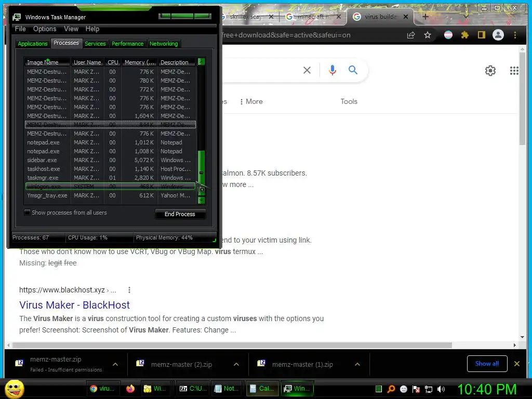
Task: Sort processes by Description column header
Action: 176,62
